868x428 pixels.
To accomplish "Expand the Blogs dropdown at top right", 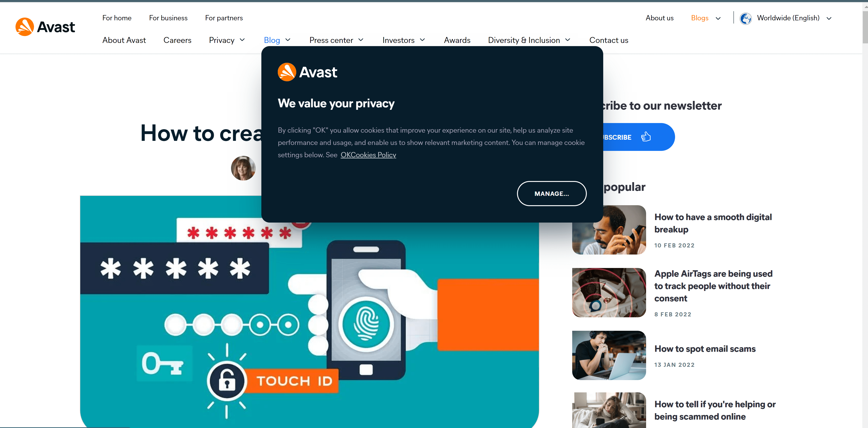I will [x=718, y=18].
